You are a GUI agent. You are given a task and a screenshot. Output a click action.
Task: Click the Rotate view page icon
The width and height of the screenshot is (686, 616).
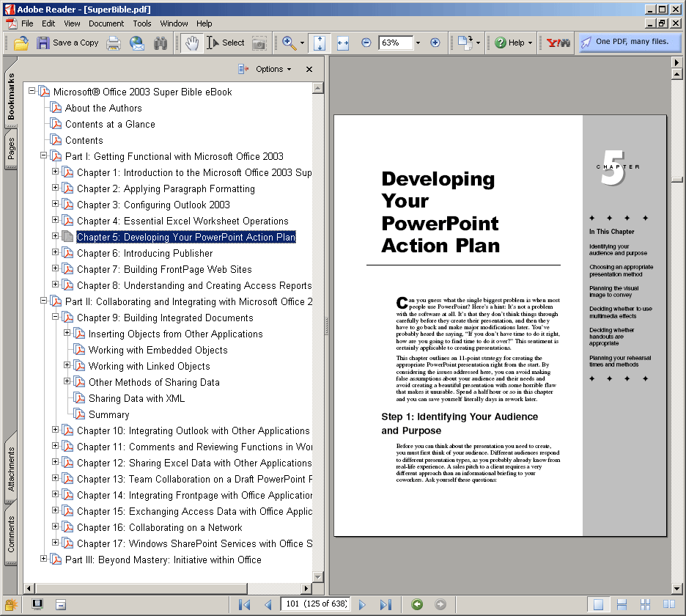click(465, 43)
